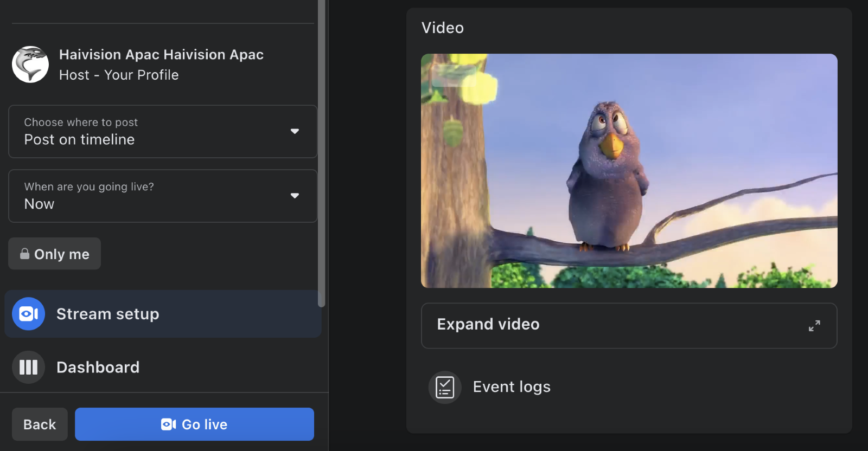This screenshot has height=451, width=868.
Task: Start streaming with the Go live text
Action: coord(205,424)
